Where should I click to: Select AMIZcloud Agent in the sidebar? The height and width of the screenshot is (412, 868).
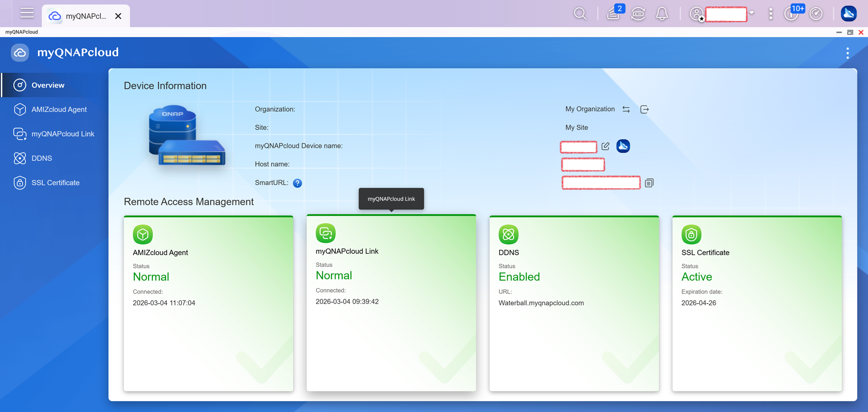pos(59,109)
